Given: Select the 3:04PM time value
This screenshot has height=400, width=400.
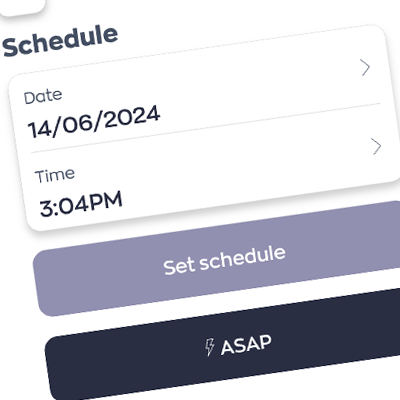Looking at the screenshot, I should 81,203.
